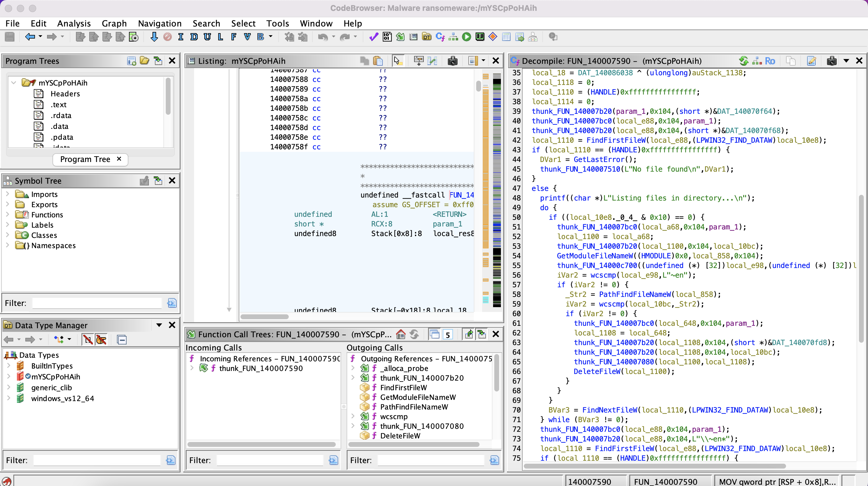Go back with the blue left arrow
The height and width of the screenshot is (486, 868).
click(x=30, y=37)
